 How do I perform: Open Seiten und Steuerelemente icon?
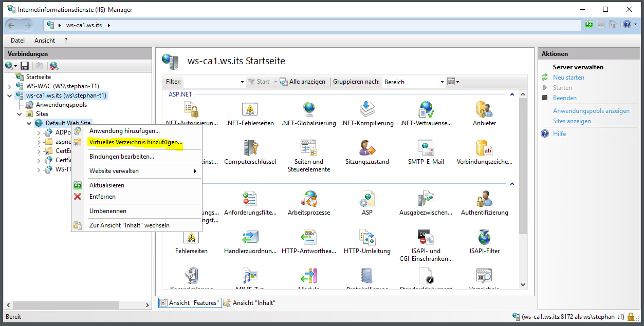click(x=309, y=148)
